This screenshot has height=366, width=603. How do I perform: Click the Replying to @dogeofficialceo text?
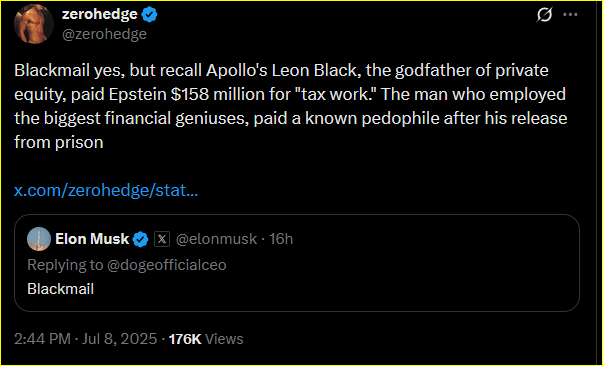point(127,265)
